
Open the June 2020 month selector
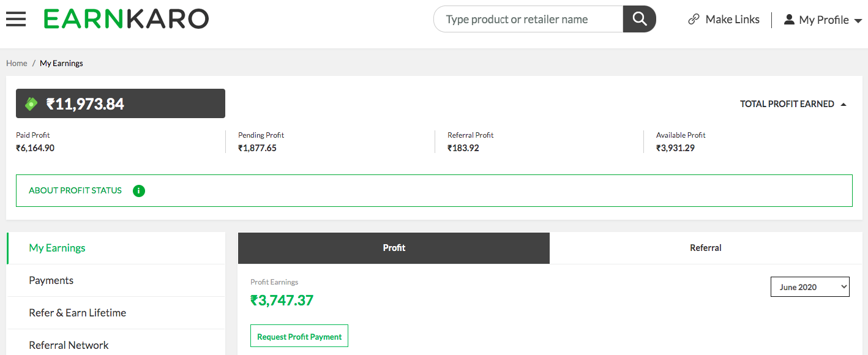click(x=810, y=287)
